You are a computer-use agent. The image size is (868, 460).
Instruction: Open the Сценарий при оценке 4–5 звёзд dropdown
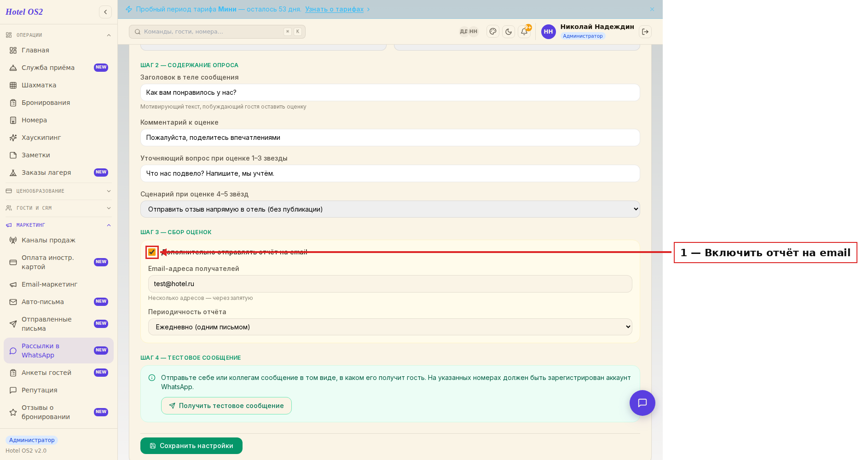tap(390, 209)
